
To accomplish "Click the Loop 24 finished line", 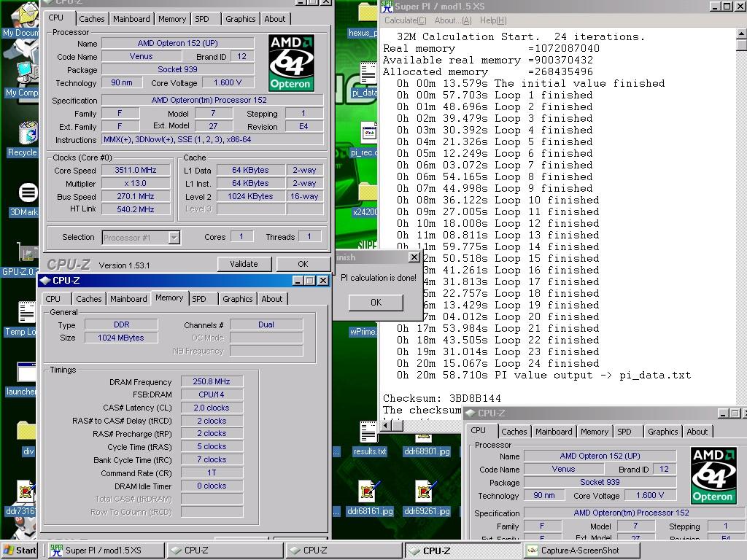I will click(x=498, y=363).
